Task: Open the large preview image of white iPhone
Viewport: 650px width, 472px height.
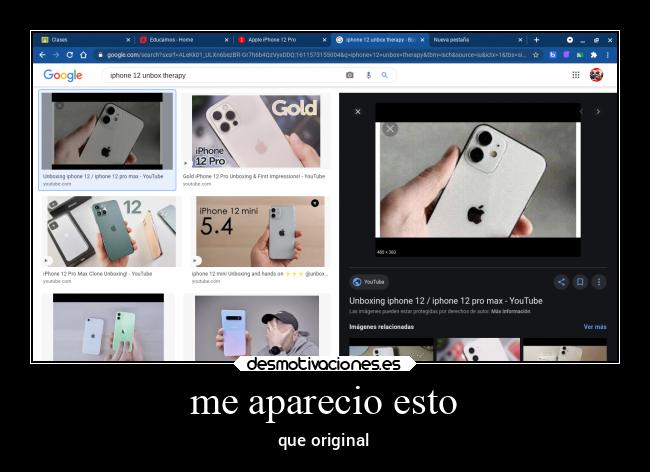Action: 478,179
